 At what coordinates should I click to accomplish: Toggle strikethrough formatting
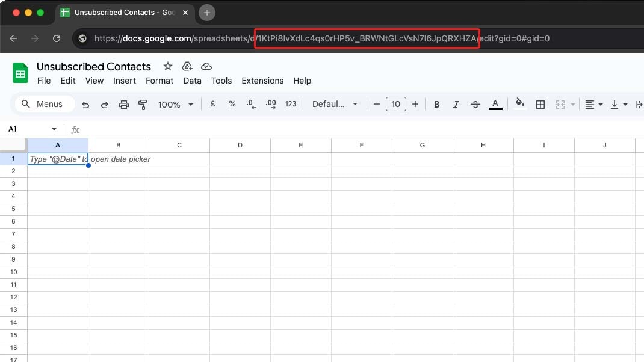[x=475, y=105]
